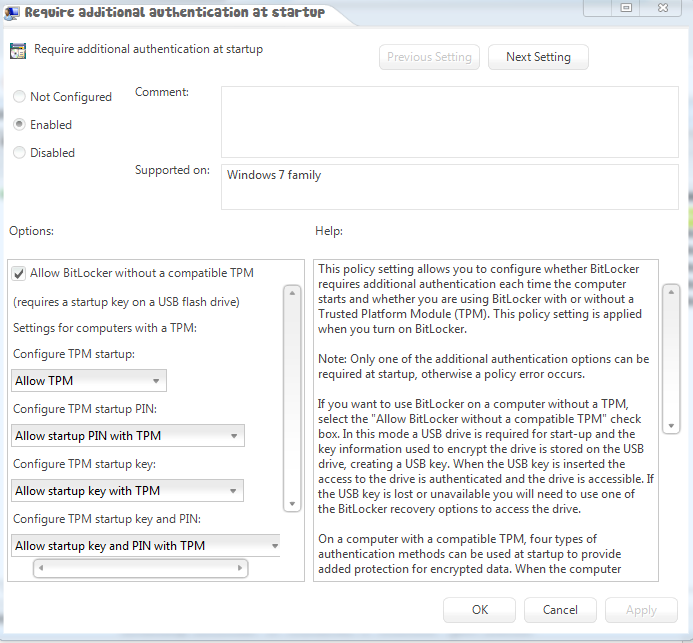
Task: Maximize the policy dialog window
Action: click(626, 8)
